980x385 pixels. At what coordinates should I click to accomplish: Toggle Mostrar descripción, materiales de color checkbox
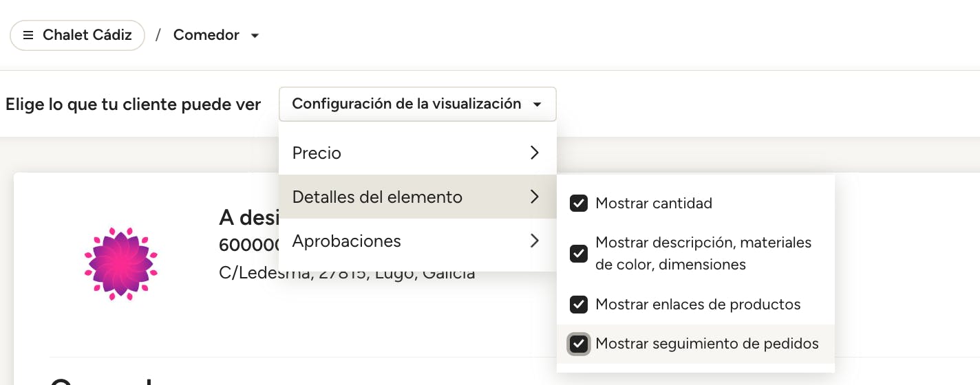(579, 254)
